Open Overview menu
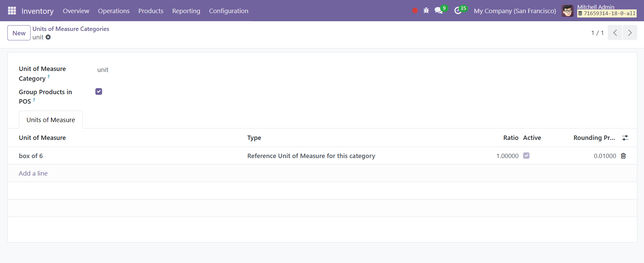The height and width of the screenshot is (263, 644). point(76,11)
